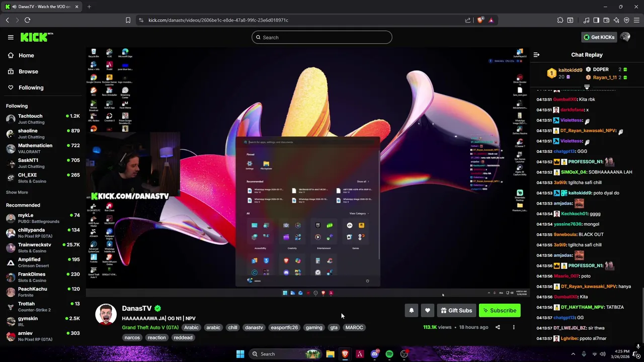Image resolution: width=644 pixels, height=362 pixels.
Task: Open Spotify from taskbar
Action: [389, 354]
